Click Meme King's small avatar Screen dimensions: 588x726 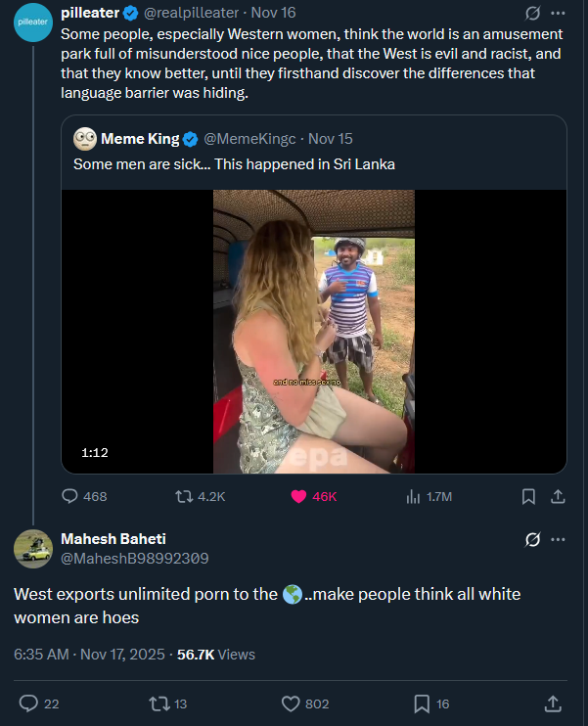point(84,138)
